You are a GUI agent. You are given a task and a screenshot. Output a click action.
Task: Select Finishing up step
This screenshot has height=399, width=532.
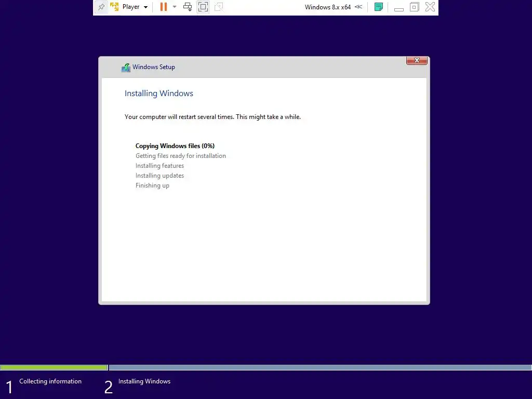tap(152, 185)
